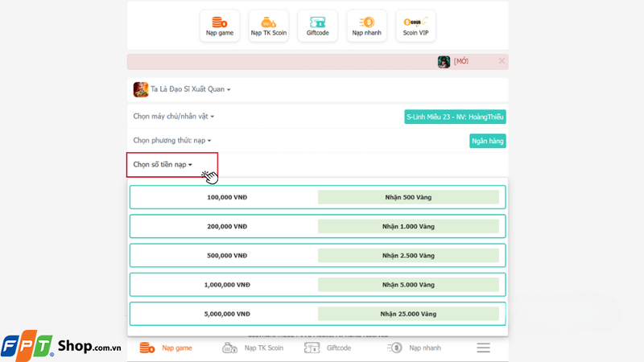644x362 pixels.
Task: Choose the Nhận 2.500 Vàng reward option
Action: (408, 256)
